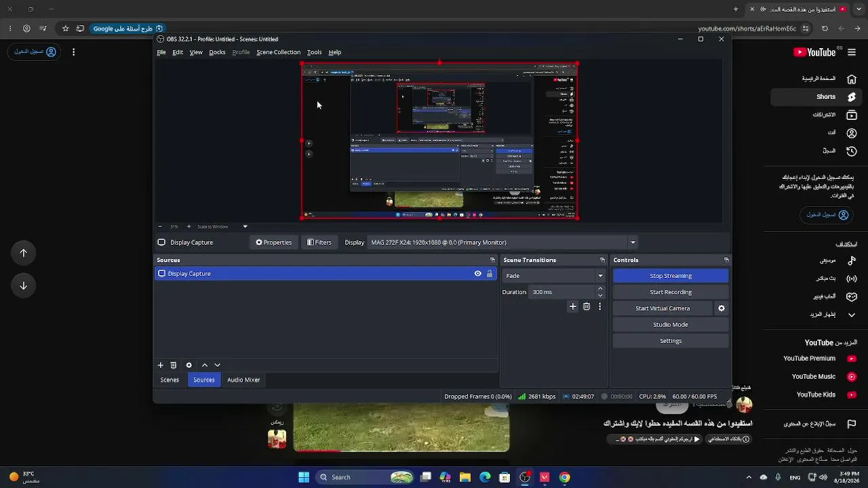The height and width of the screenshot is (488, 868).
Task: Open the source Filters button
Action: click(319, 243)
